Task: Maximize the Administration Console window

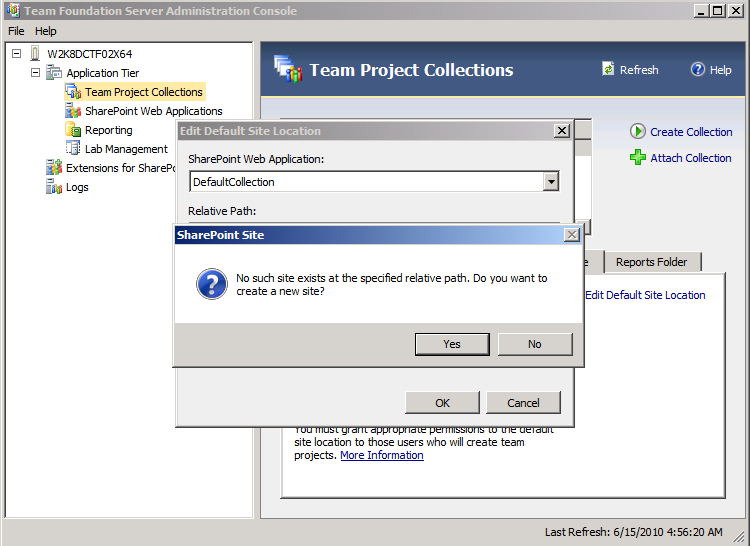Action: tap(717, 11)
